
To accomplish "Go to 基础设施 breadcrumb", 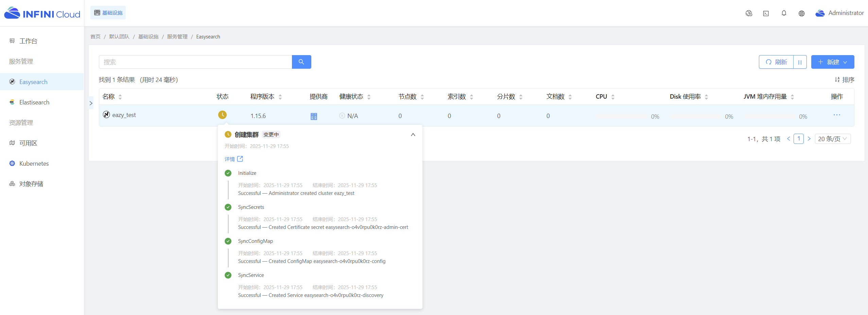I will point(148,36).
